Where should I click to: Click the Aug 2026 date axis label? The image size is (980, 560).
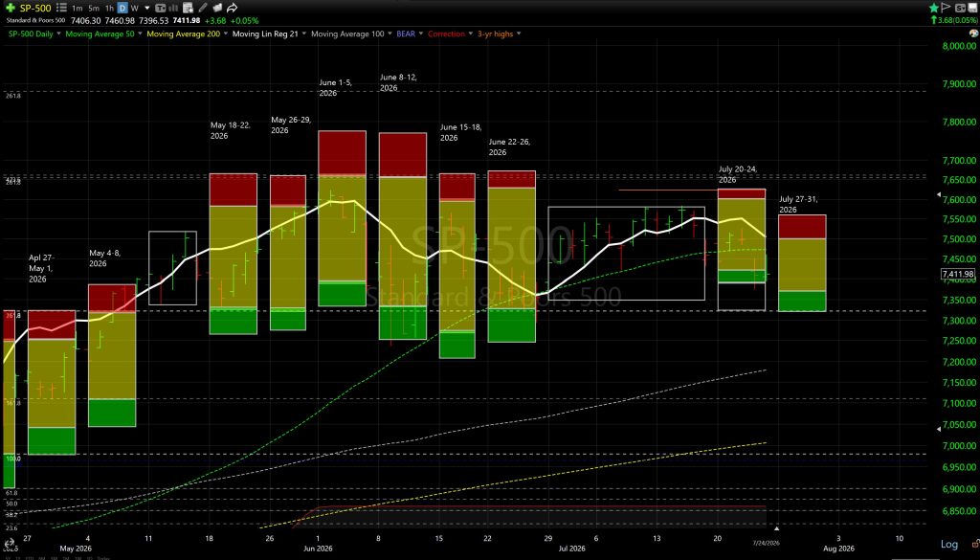[838, 549]
